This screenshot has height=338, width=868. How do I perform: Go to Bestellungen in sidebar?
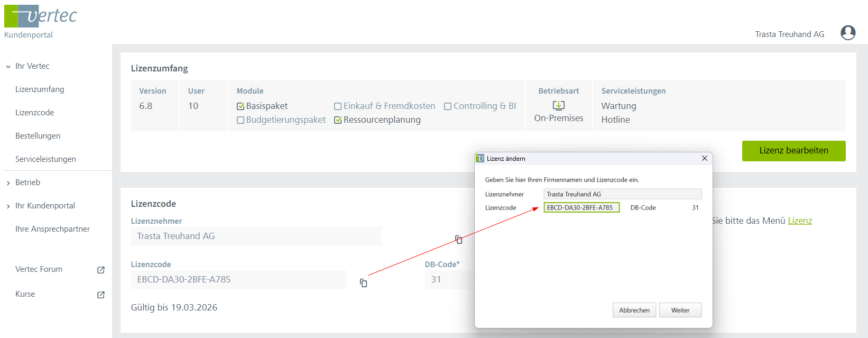[x=38, y=136]
